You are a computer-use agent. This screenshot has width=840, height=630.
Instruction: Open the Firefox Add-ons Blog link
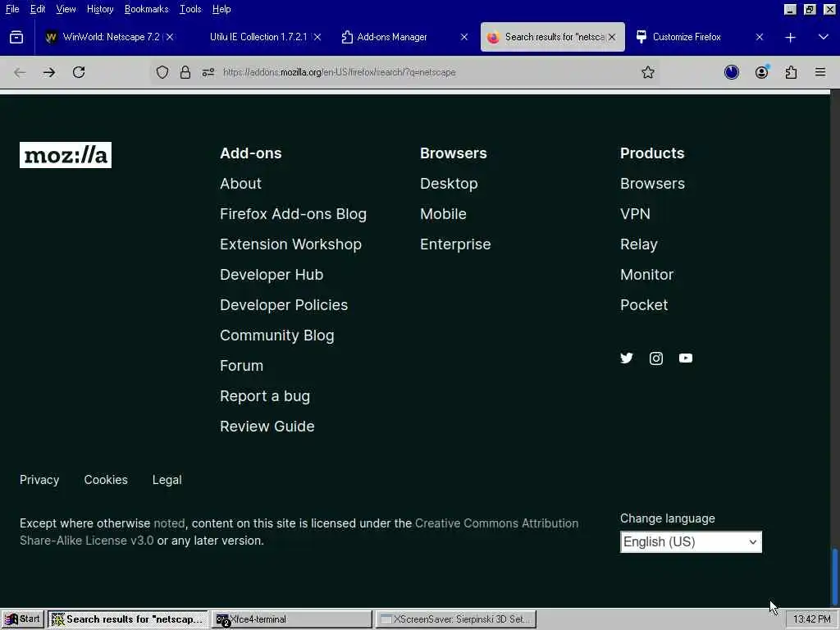(x=293, y=214)
